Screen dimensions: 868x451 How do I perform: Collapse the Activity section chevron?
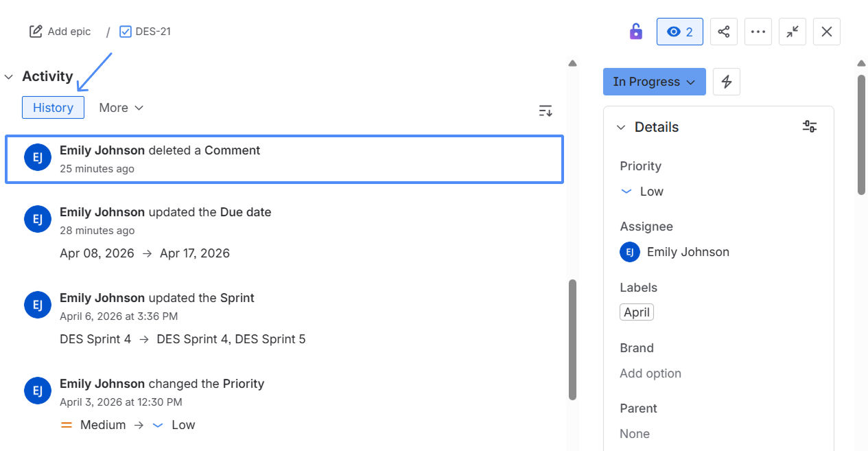tap(9, 77)
